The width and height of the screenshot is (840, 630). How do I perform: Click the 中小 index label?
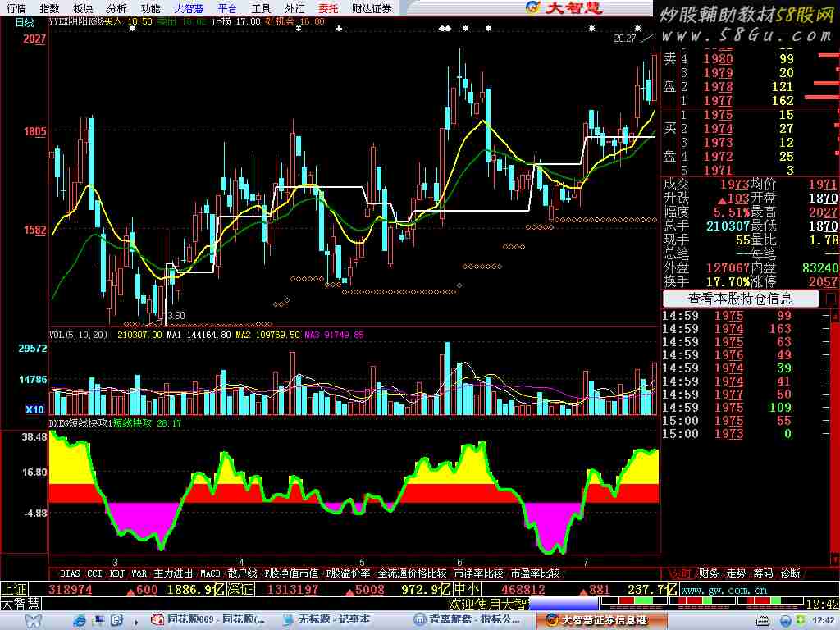[x=467, y=590]
